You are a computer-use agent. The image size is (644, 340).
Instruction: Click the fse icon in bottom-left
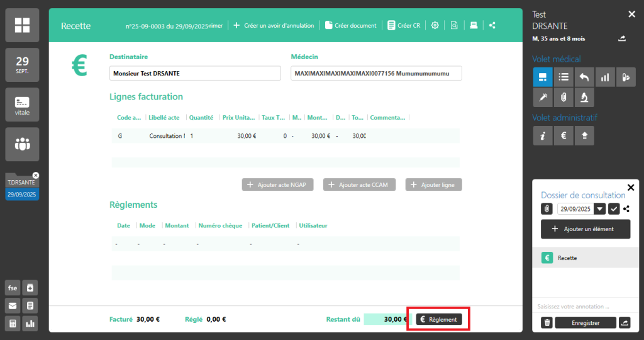point(13,288)
